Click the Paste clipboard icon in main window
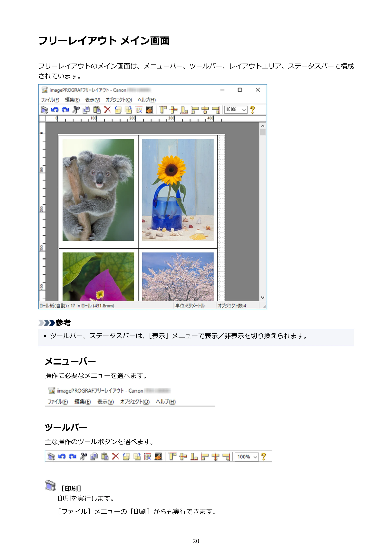Screen dimensions: 392x555 tap(97, 110)
